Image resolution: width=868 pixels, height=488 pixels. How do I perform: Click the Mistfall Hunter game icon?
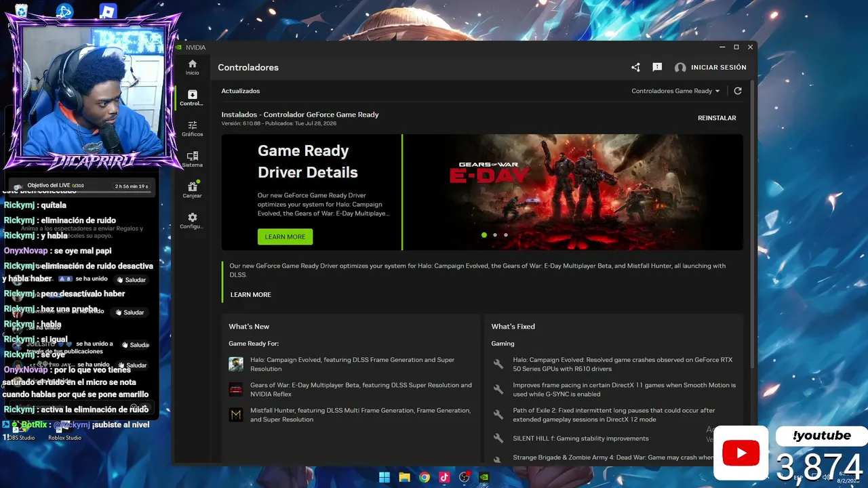coord(236,415)
